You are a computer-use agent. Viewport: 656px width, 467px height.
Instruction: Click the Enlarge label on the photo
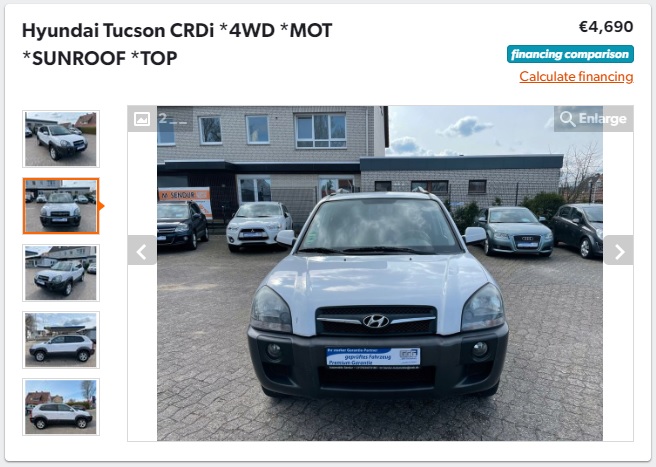click(602, 119)
